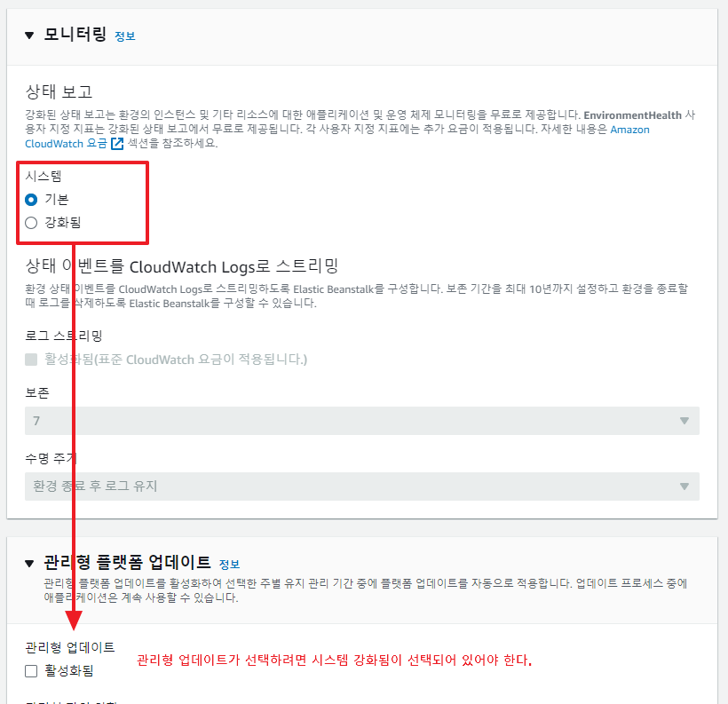Open the 수명 주기 dropdown

(362, 486)
